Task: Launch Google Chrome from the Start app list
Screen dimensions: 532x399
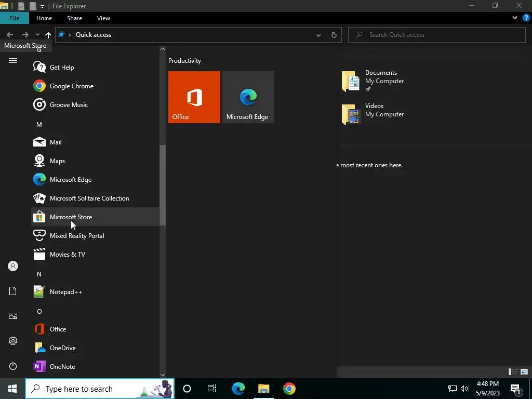Action: click(95, 86)
